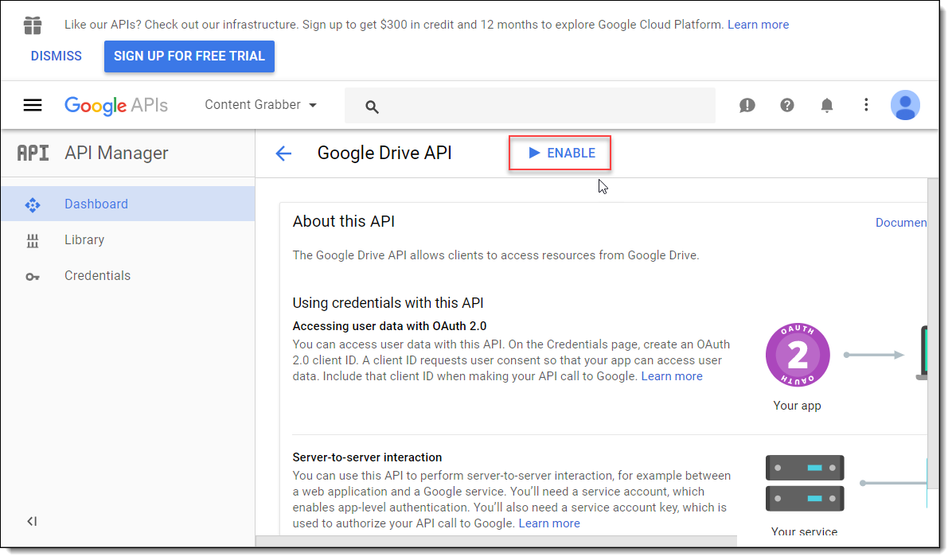Click the Dashboard icon in the sidebar
The height and width of the screenshot is (560, 952).
pos(33,205)
